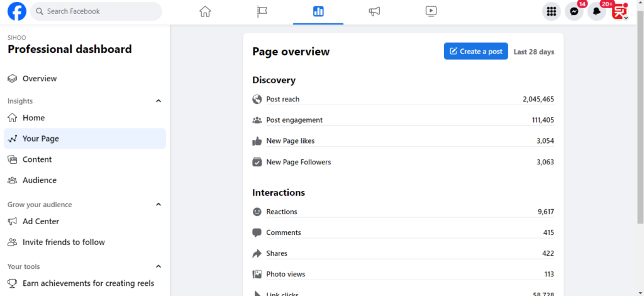Collapse the Grow your audience section
644x296 pixels.
coord(158,205)
